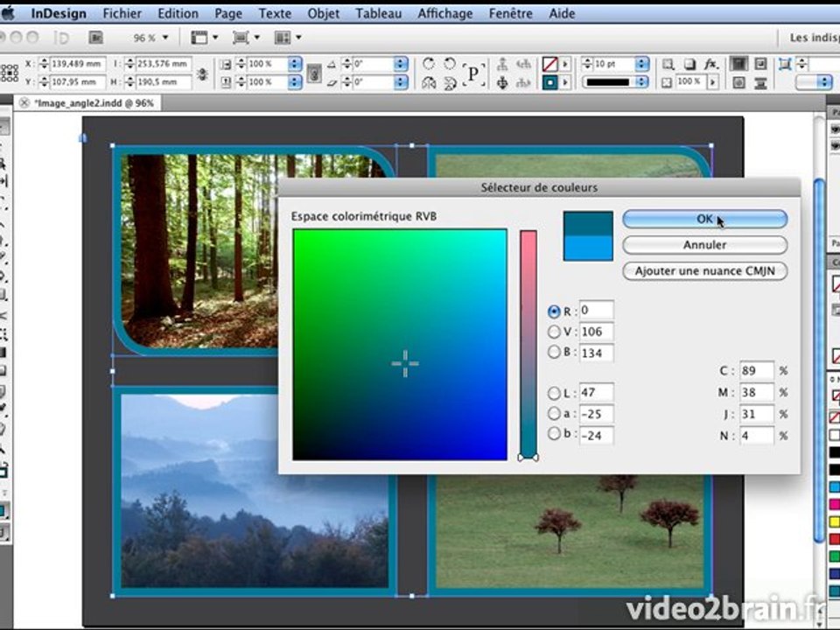Click the C cyan field showing 89
The height and width of the screenshot is (630, 840).
[x=756, y=371]
